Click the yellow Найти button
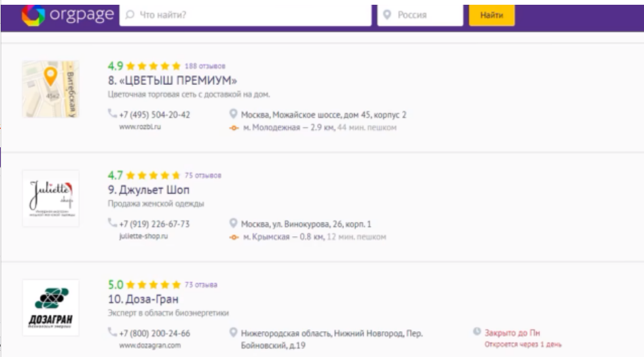This screenshot has width=644, height=357. (492, 15)
